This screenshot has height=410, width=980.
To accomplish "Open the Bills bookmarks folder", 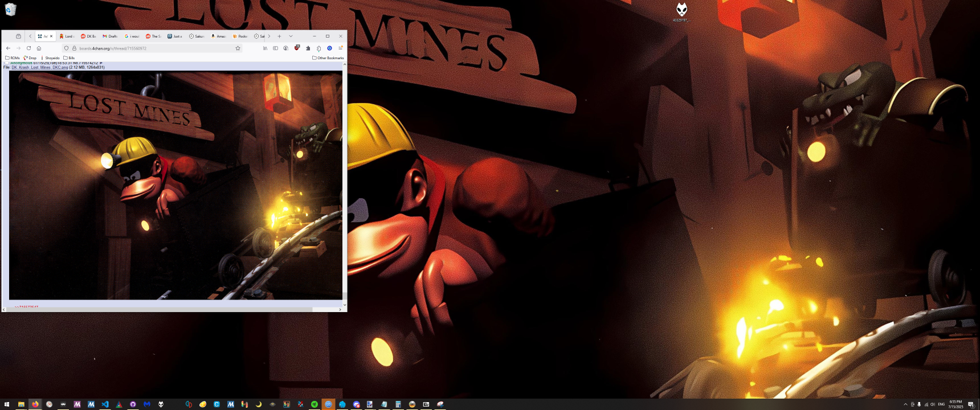I will point(69,58).
